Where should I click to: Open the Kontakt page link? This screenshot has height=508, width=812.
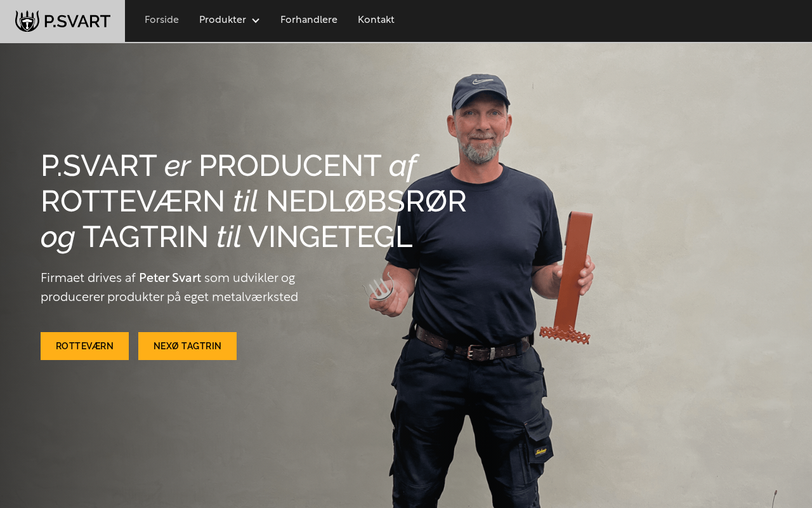pos(376,20)
